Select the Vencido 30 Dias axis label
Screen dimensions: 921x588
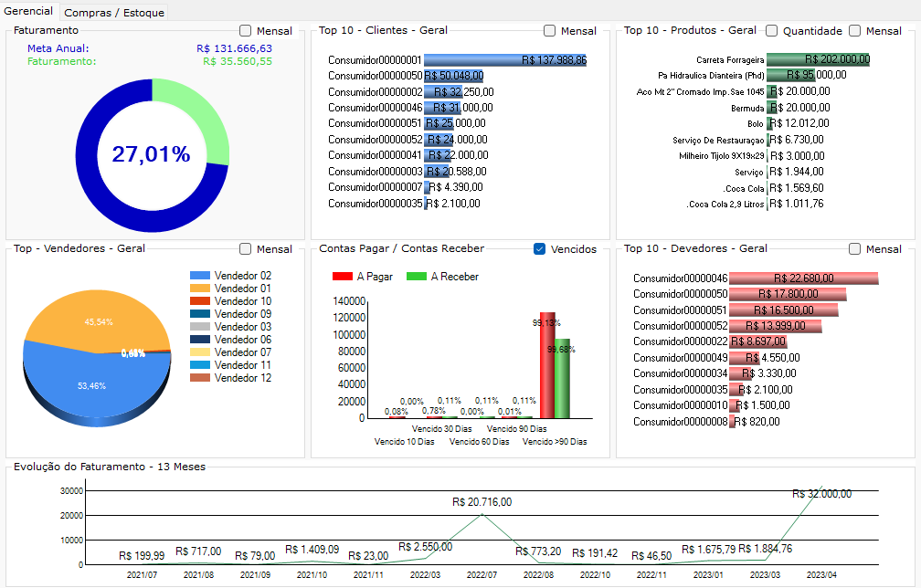coord(441,429)
